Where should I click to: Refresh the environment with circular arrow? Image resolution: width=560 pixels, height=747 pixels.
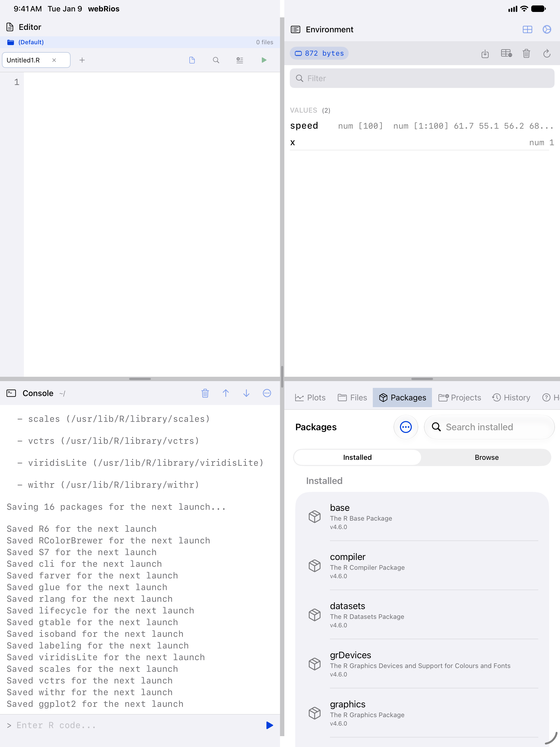click(x=547, y=53)
